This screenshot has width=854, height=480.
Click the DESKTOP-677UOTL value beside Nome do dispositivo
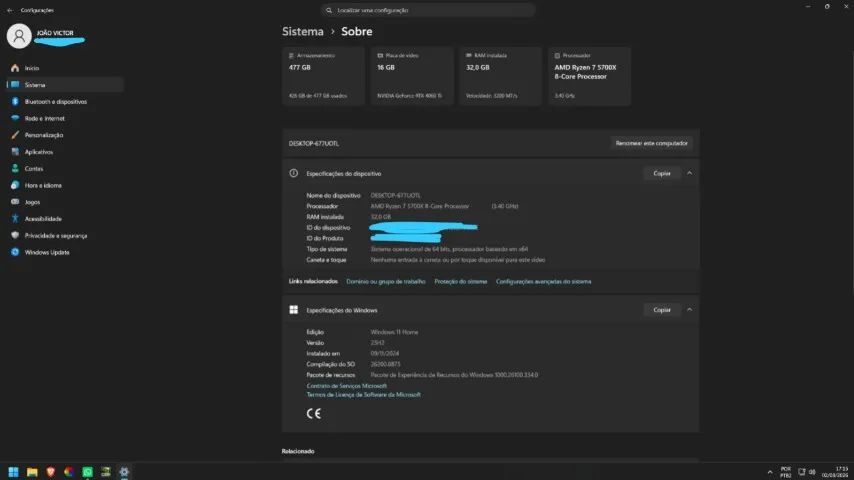395,196
